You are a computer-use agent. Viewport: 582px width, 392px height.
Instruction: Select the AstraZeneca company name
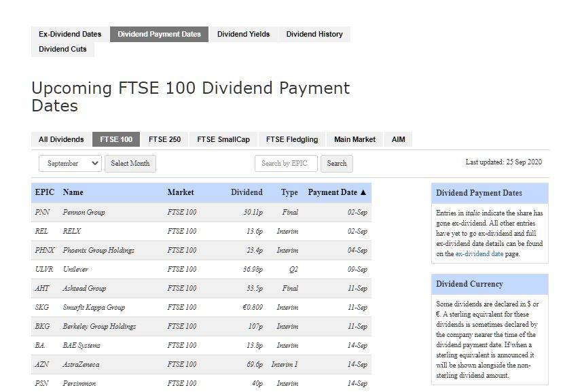(x=81, y=364)
